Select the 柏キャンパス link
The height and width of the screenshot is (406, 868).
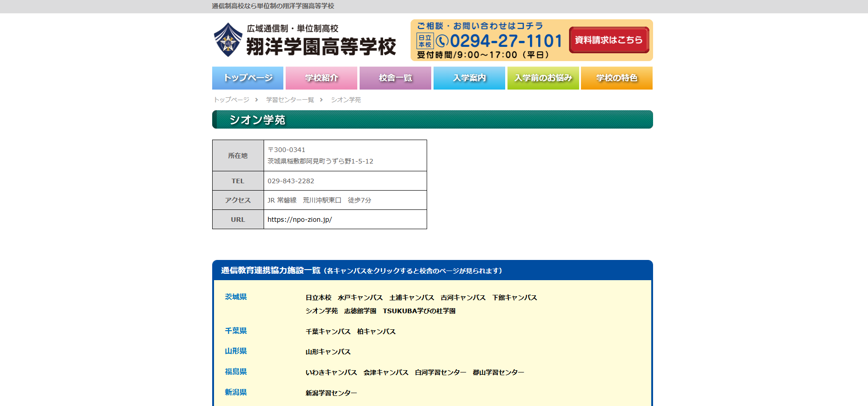376,332
